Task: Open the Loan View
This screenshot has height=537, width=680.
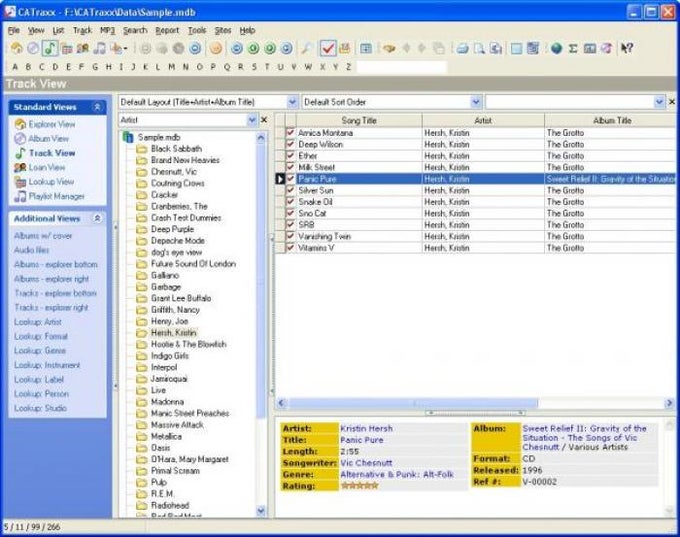Action: point(20,168)
